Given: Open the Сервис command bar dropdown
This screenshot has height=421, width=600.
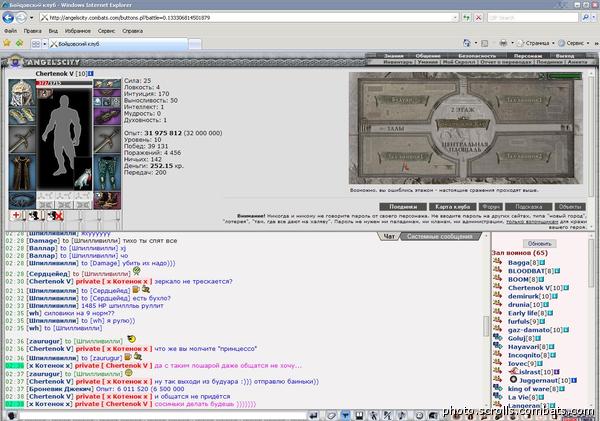Looking at the screenshot, I should pos(574,43).
